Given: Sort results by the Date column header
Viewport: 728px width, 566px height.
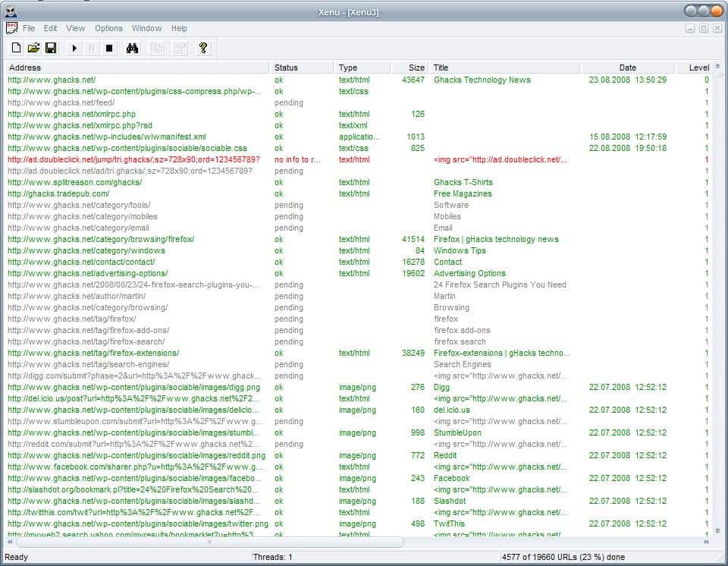Looking at the screenshot, I should (627, 68).
